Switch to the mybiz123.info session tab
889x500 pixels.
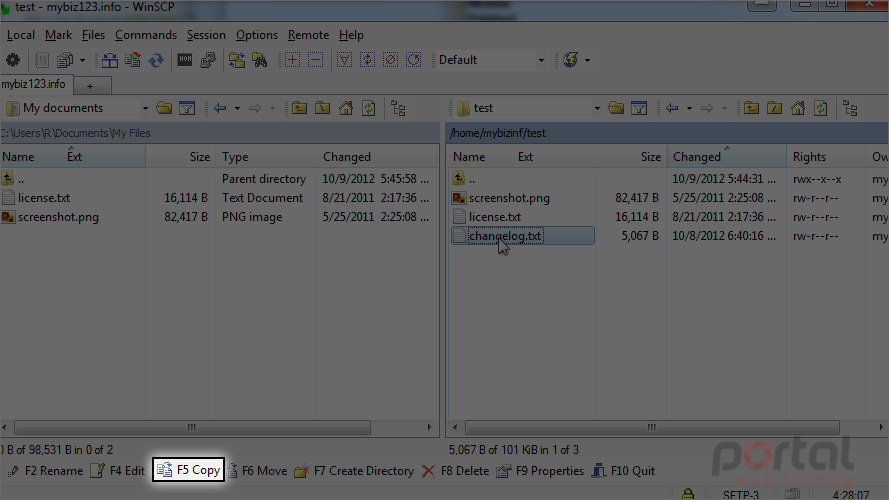click(x=35, y=84)
